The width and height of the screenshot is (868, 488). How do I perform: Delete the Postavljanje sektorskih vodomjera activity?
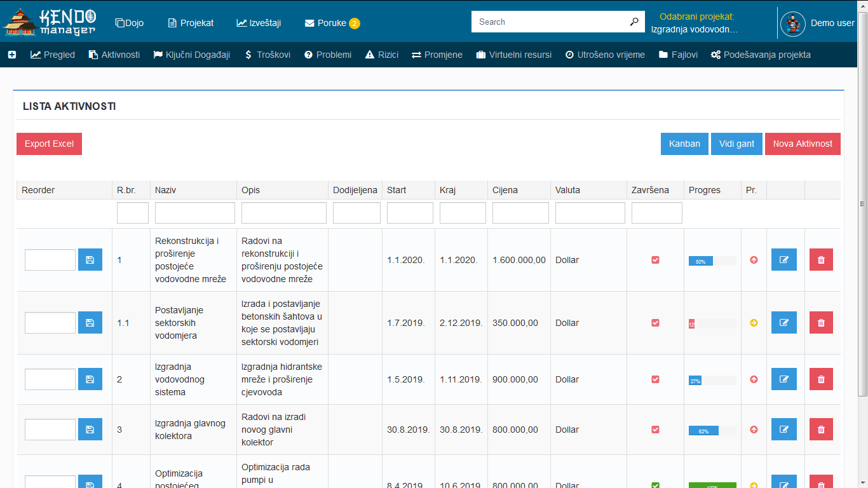[821, 323]
